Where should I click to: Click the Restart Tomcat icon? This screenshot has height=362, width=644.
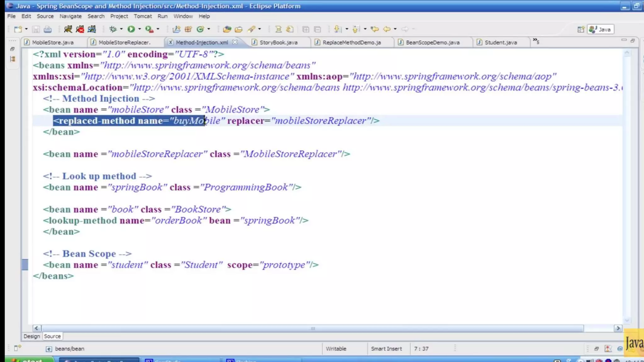click(92, 29)
